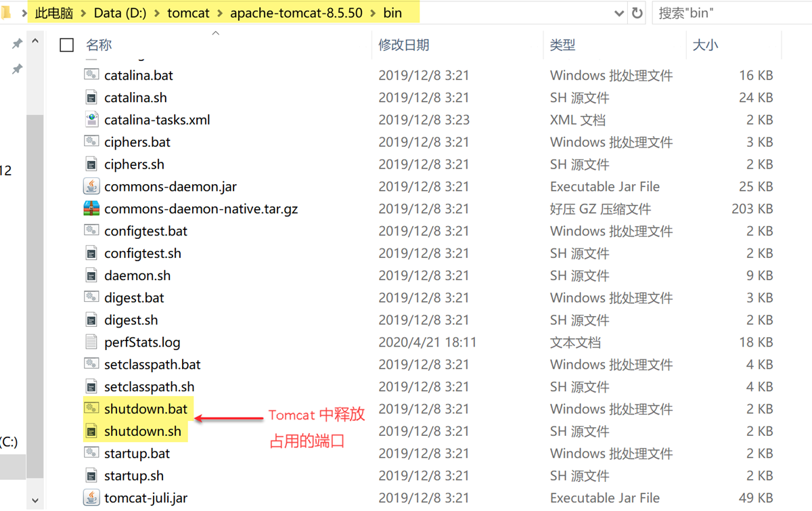The image size is (812, 511).
Task: Go to 此电脑 in breadcrumb
Action: point(55,13)
